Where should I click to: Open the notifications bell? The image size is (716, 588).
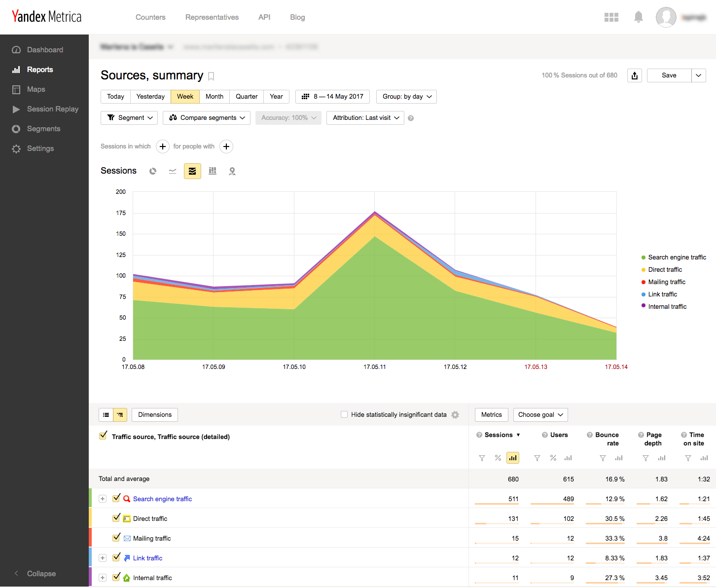[639, 17]
